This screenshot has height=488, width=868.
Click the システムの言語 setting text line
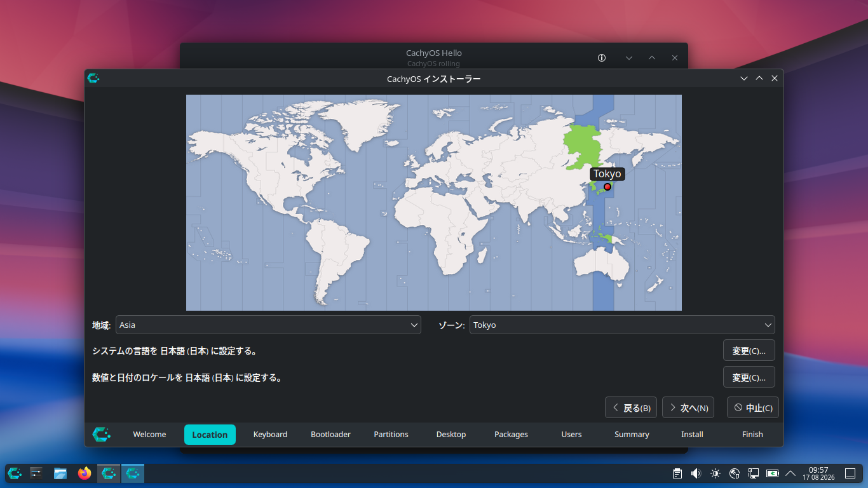(x=175, y=351)
